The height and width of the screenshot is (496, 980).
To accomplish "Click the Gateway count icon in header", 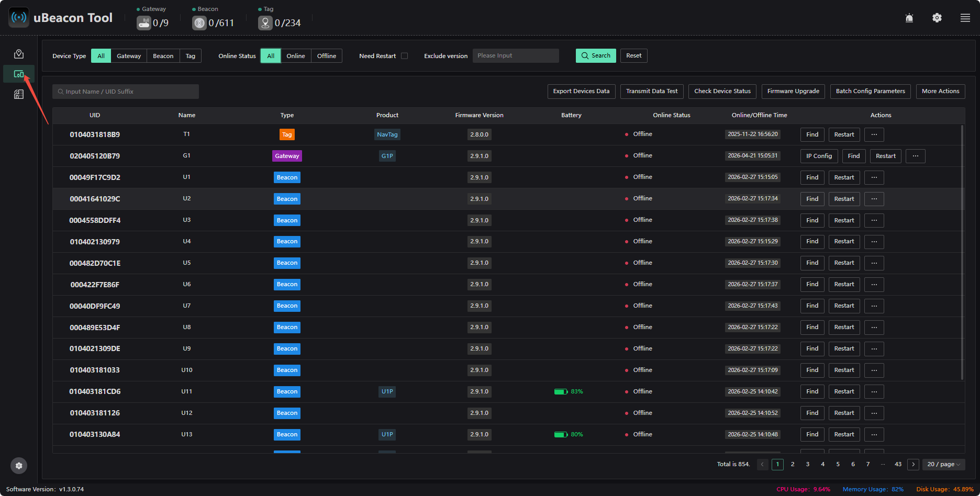I will [144, 23].
